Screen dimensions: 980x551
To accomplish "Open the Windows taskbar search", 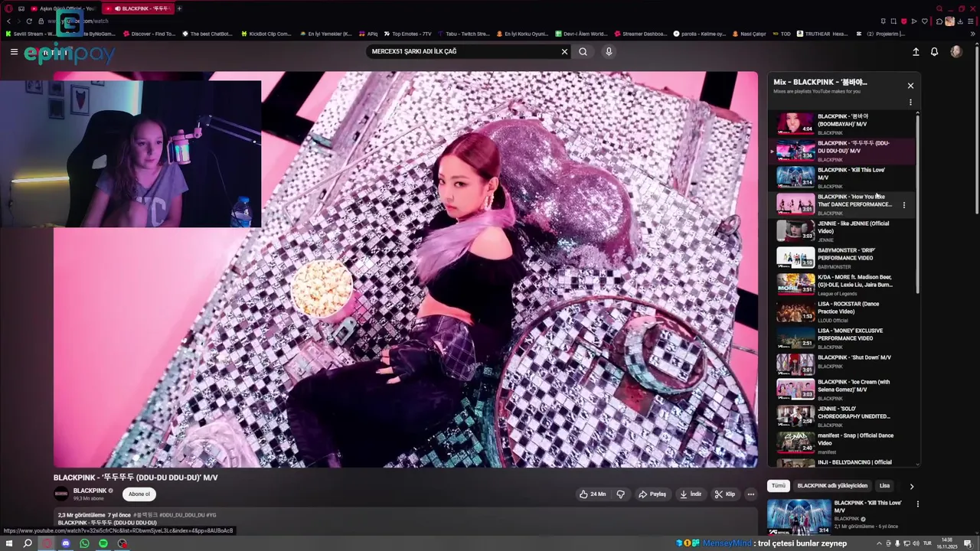I will click(28, 543).
